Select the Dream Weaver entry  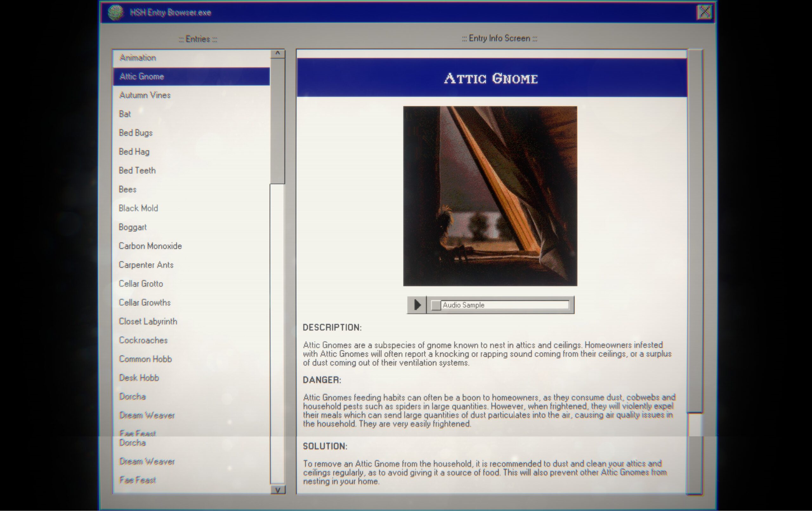[147, 415]
